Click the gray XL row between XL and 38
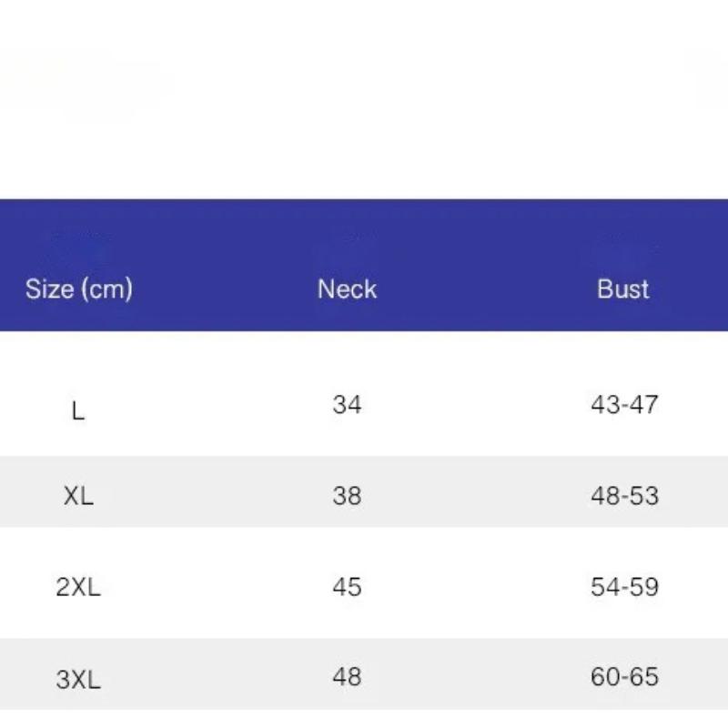728x728 pixels. (214, 492)
